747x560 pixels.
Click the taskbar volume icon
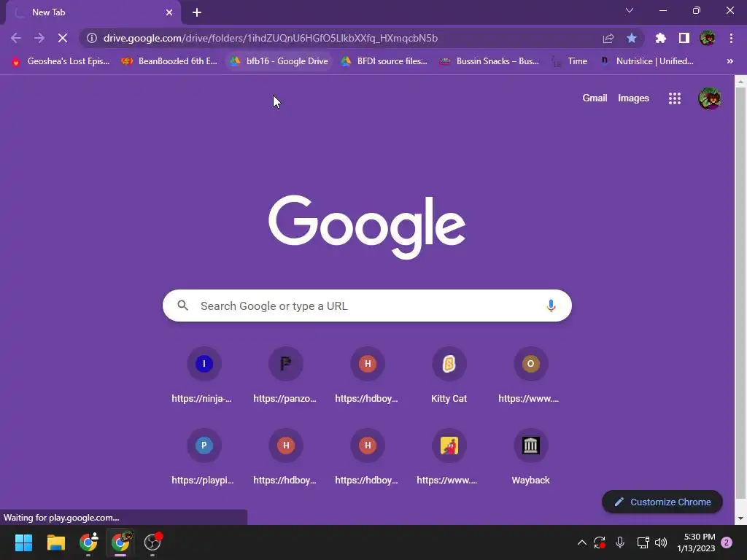coord(661,542)
